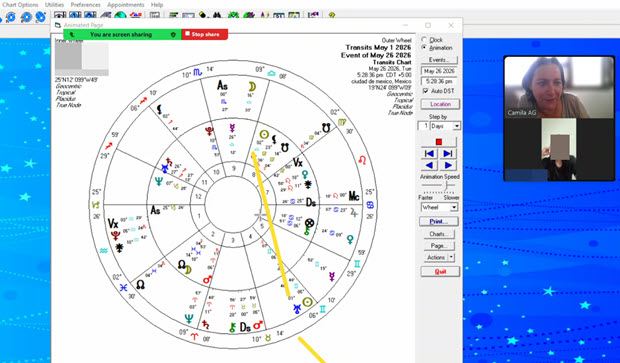Click the red Quit button
The height and width of the screenshot is (363, 620).
tap(440, 271)
